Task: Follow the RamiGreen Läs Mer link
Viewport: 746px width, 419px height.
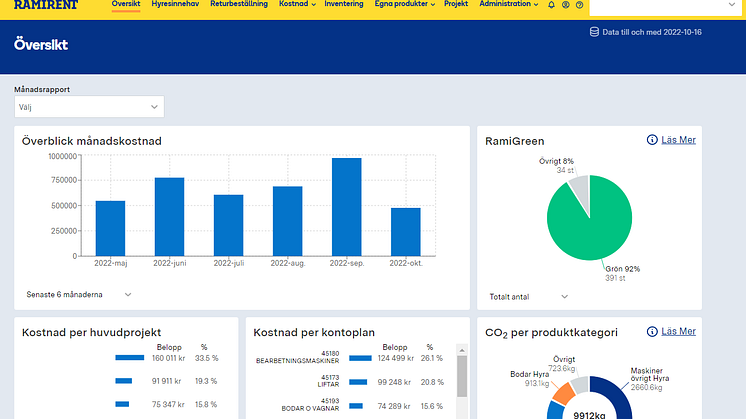Action: 678,140
